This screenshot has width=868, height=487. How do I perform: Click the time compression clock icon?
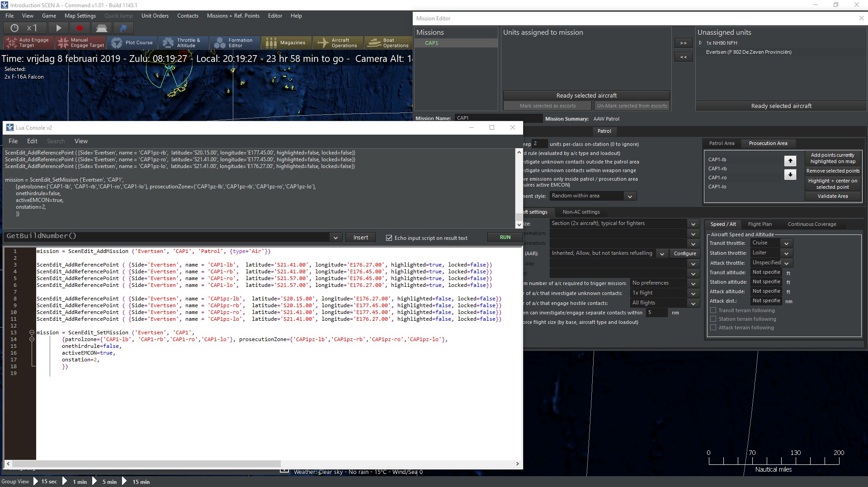tap(14, 28)
